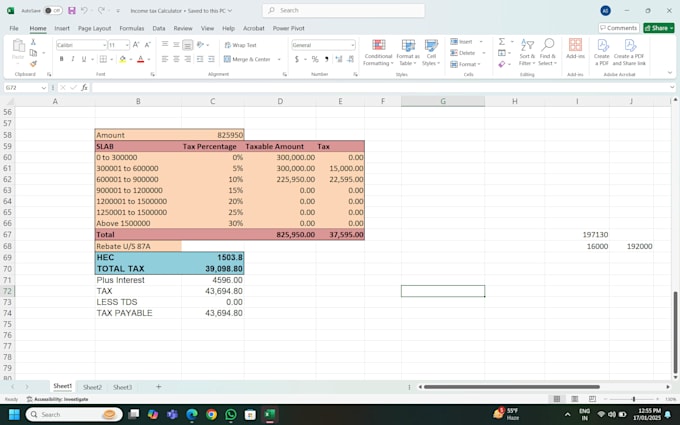Click the Clear eraser icon
This screenshot has width=680, height=425.
502,64
